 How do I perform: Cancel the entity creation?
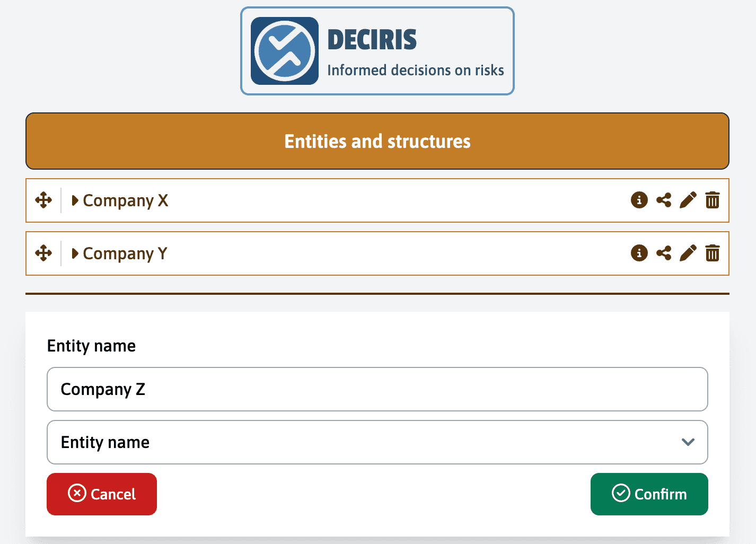101,494
